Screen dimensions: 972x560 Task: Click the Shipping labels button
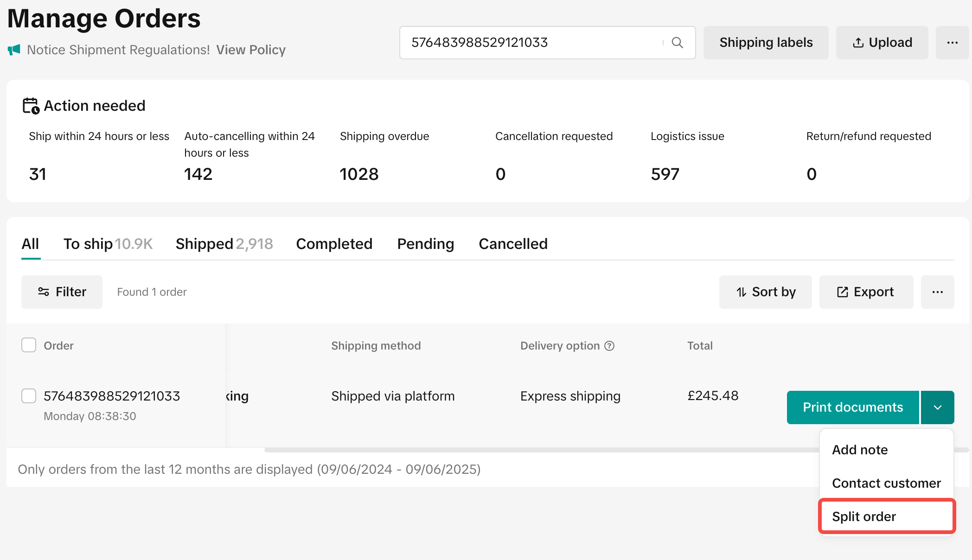[766, 43]
